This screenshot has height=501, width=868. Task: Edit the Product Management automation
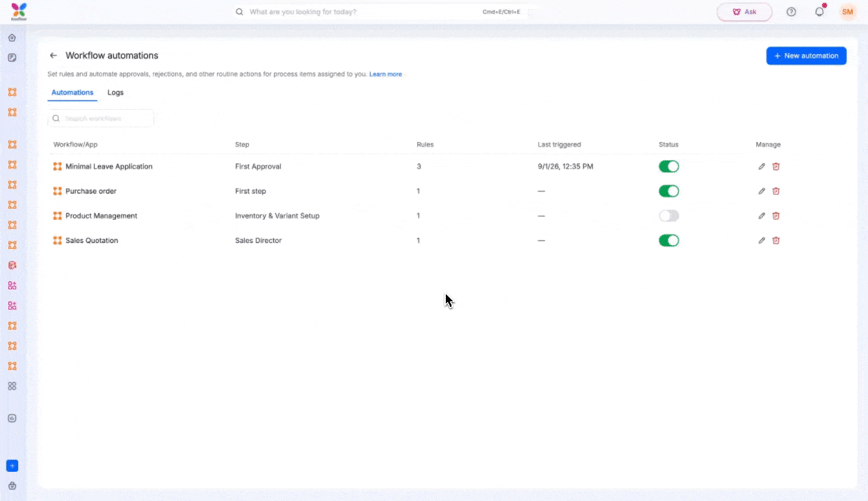click(762, 216)
